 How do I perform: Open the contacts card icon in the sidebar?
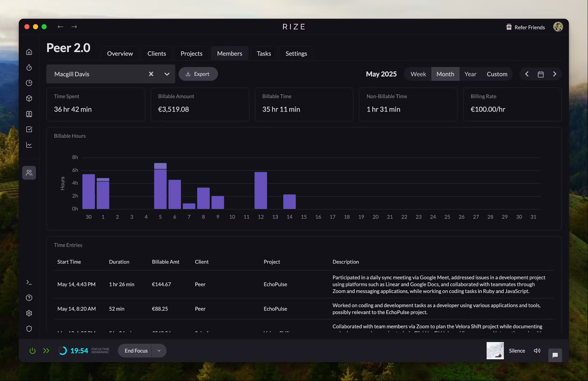click(x=29, y=114)
